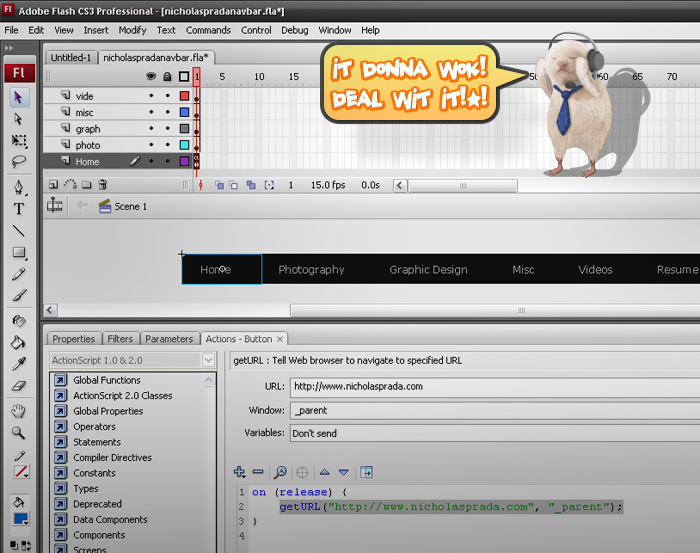Select the Eraser tool
Image resolution: width=700 pixels, height=553 pixels.
19,385
